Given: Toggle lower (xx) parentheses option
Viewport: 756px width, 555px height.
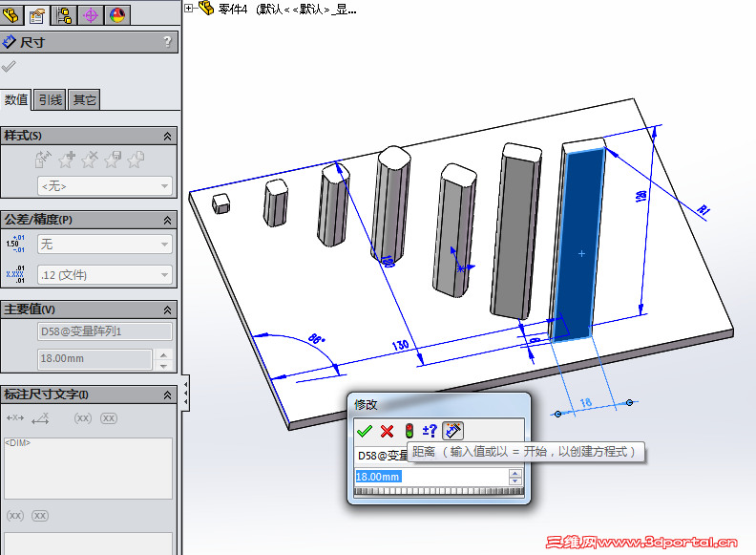Looking at the screenshot, I should [15, 516].
